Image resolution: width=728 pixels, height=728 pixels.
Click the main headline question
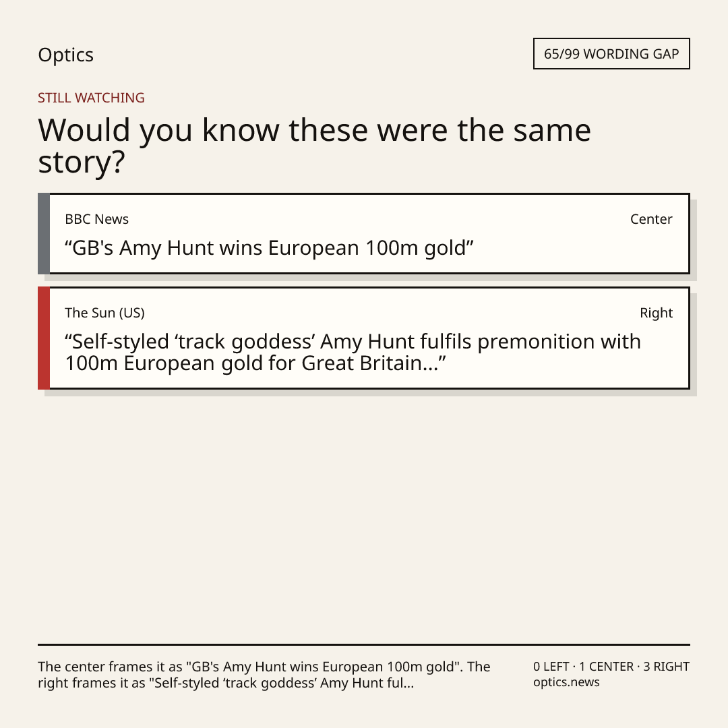click(x=314, y=146)
